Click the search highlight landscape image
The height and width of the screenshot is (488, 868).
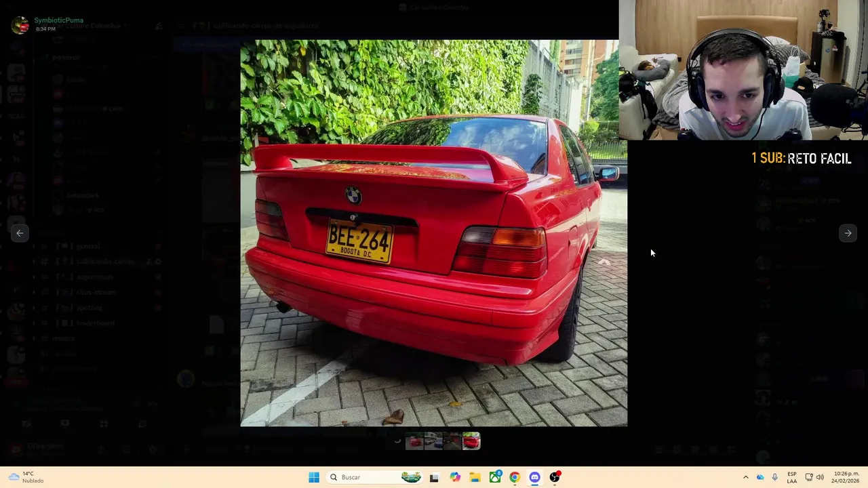point(411,477)
